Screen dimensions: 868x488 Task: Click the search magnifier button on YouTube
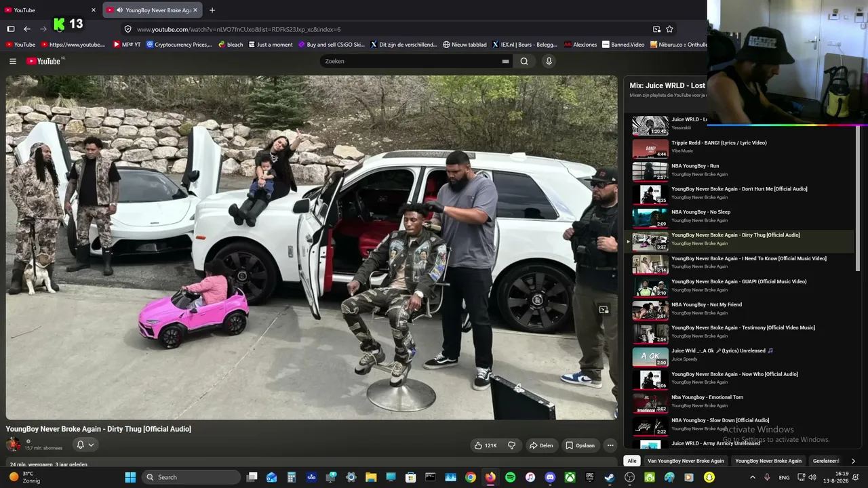(524, 61)
